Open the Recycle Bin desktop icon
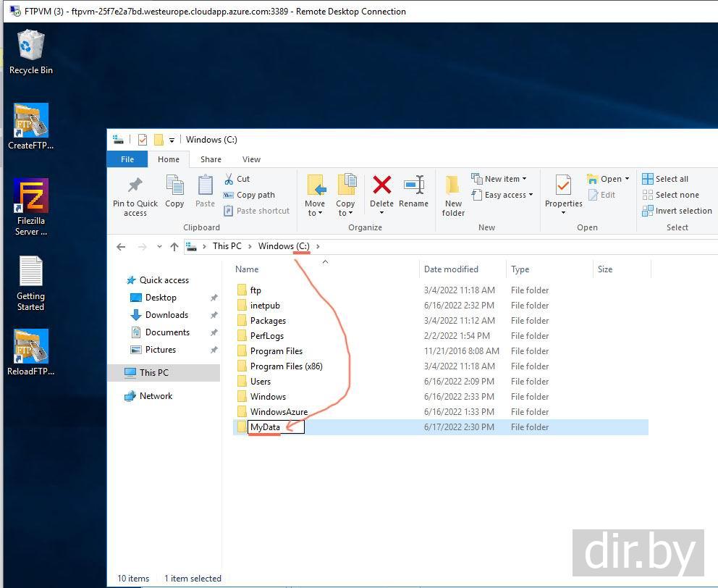 pyautogui.click(x=30, y=51)
